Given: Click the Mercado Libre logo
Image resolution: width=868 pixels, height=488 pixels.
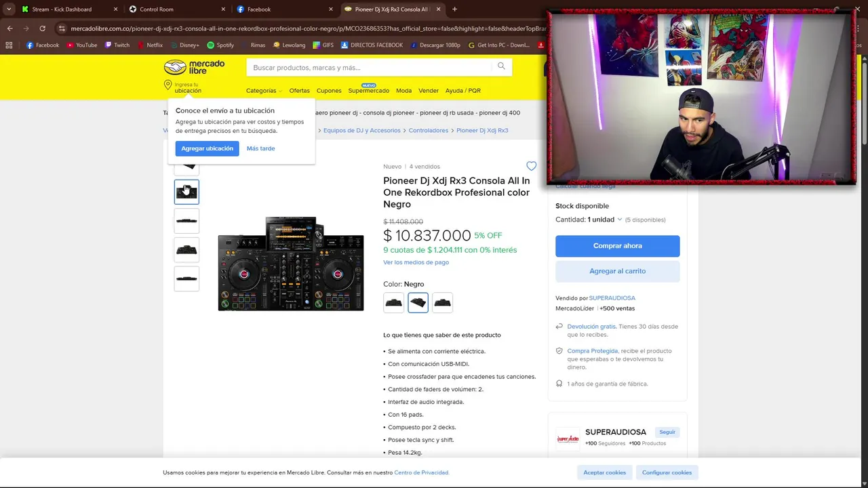Looking at the screenshot, I should click(x=194, y=67).
